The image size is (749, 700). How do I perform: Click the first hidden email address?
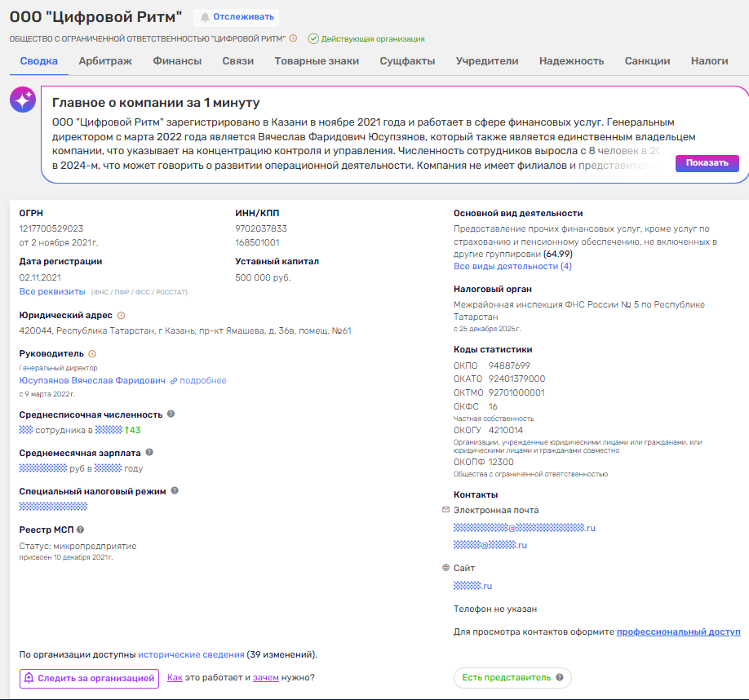pos(525,528)
